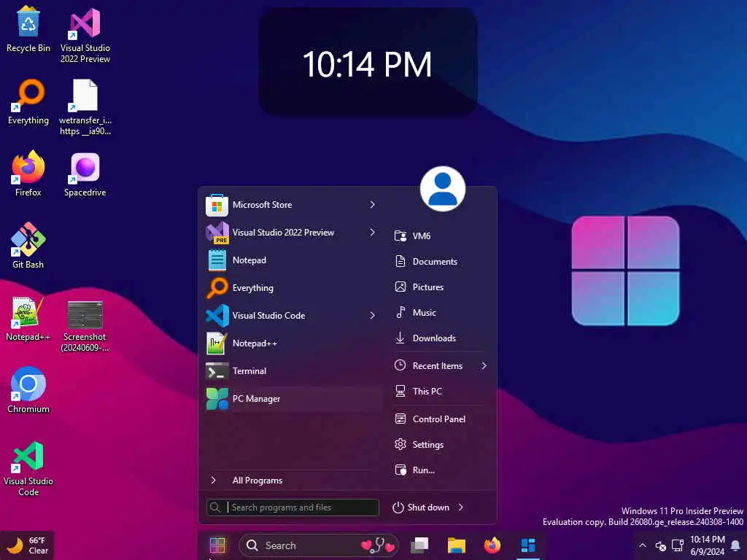Open Visual Studio Code desktop shortcut
747x560 pixels.
click(x=28, y=469)
